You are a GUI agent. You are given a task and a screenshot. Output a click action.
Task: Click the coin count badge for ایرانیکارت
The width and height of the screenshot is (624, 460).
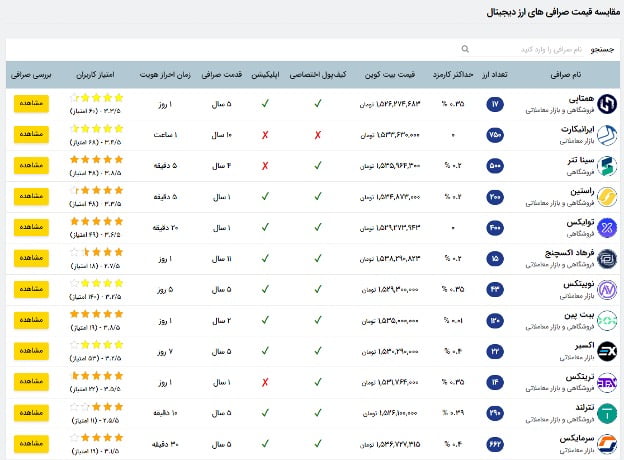tap(495, 135)
